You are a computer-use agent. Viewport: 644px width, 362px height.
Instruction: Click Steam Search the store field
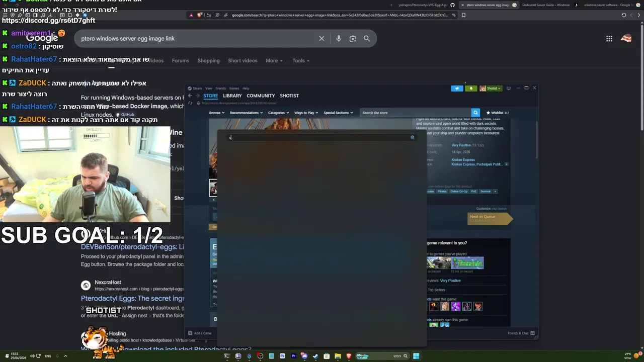click(x=416, y=113)
